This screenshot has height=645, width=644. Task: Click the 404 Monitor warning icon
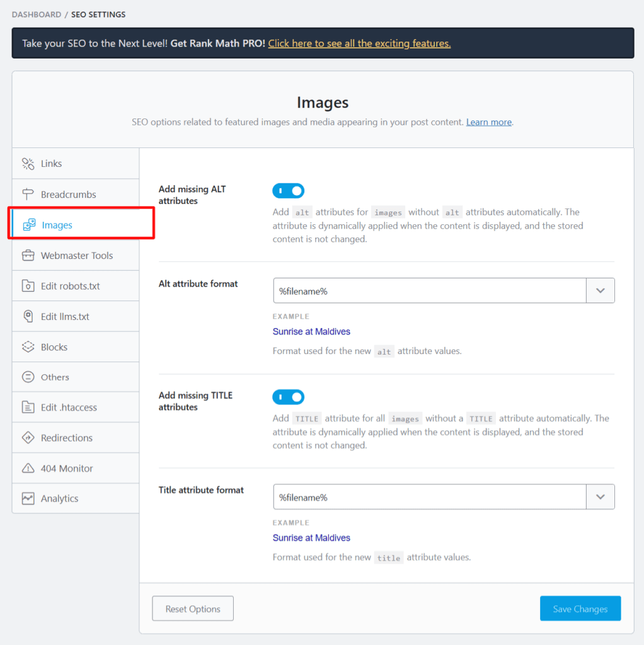click(28, 467)
